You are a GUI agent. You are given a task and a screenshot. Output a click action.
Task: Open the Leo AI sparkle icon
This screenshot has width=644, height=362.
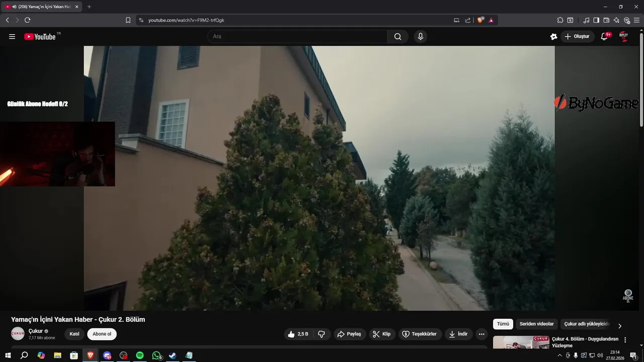click(616, 20)
